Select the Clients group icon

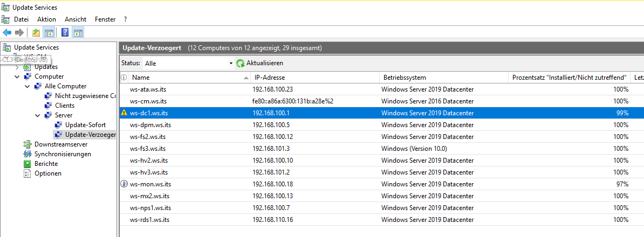click(47, 106)
